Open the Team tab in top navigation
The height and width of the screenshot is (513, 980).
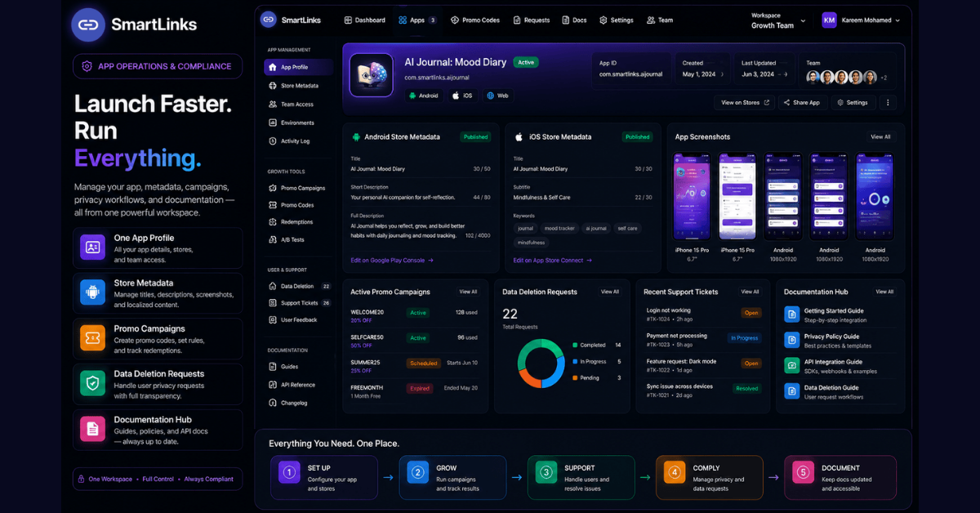[x=660, y=20]
